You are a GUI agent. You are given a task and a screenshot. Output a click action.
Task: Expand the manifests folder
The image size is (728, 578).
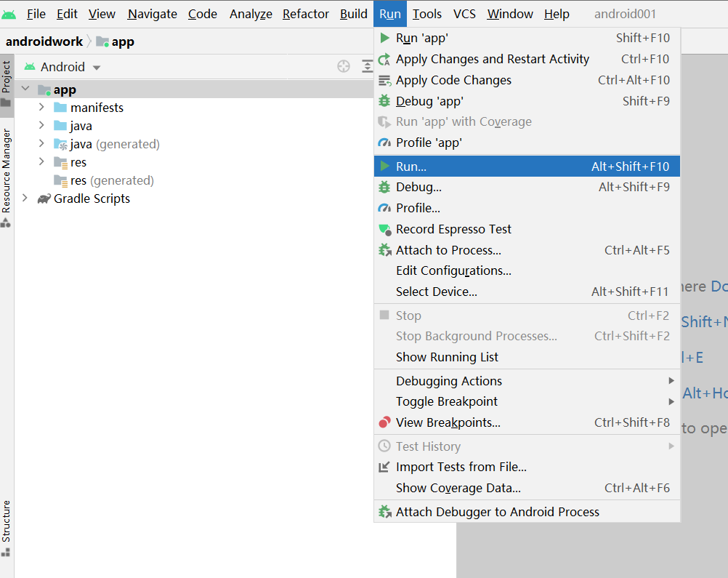click(x=41, y=108)
